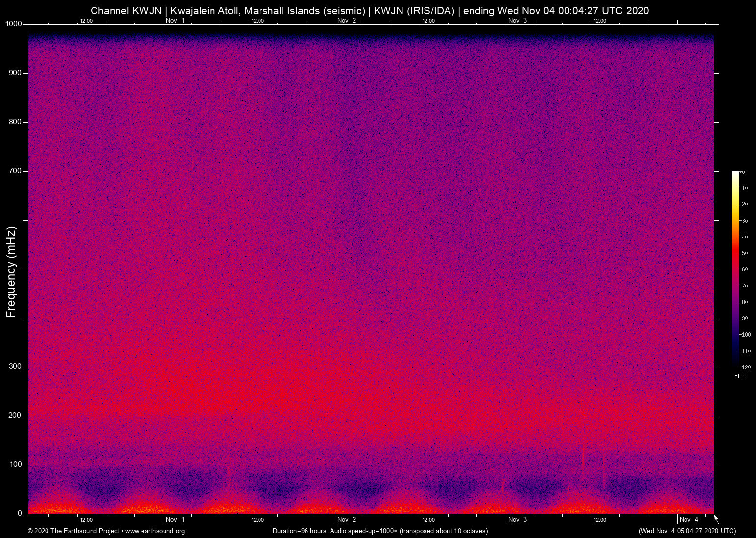The image size is (756, 538).
Task: Click the "-100" color scale value
Action: click(x=745, y=335)
